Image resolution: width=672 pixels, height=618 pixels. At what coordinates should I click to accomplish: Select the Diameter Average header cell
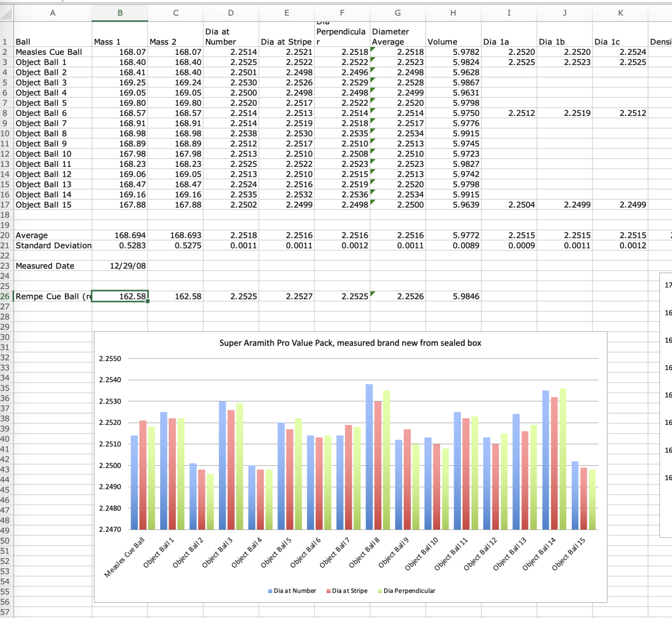398,37
